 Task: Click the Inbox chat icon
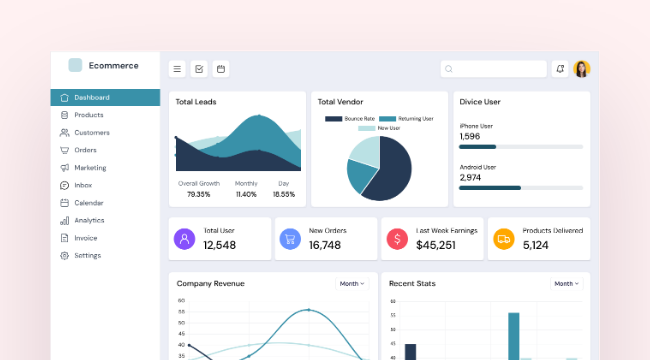tap(64, 185)
